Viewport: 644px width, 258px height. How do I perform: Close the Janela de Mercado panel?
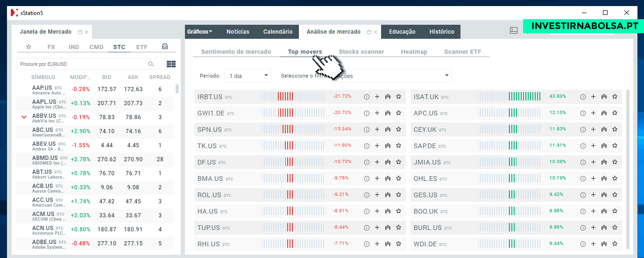click(87, 32)
